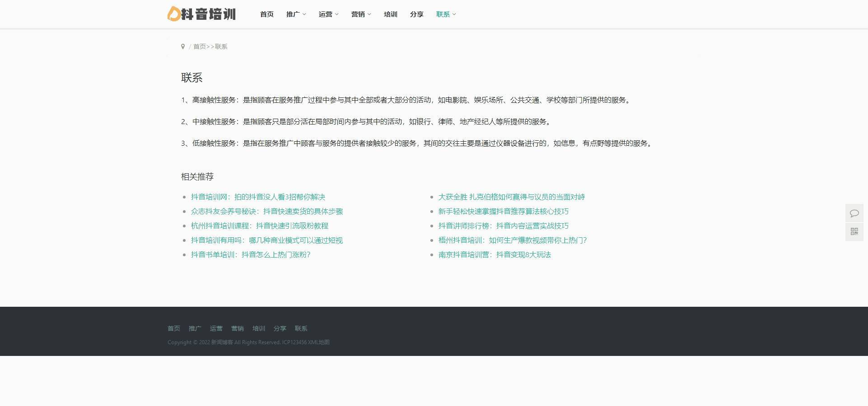Open the XML地图 link in footer

[319, 342]
